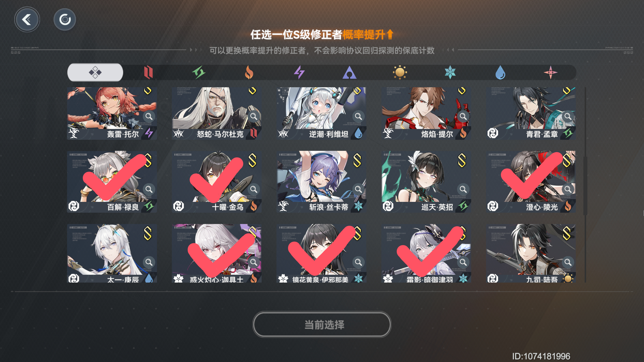Choose the 太一·庚辰 character card
644x362 pixels.
click(x=112, y=253)
